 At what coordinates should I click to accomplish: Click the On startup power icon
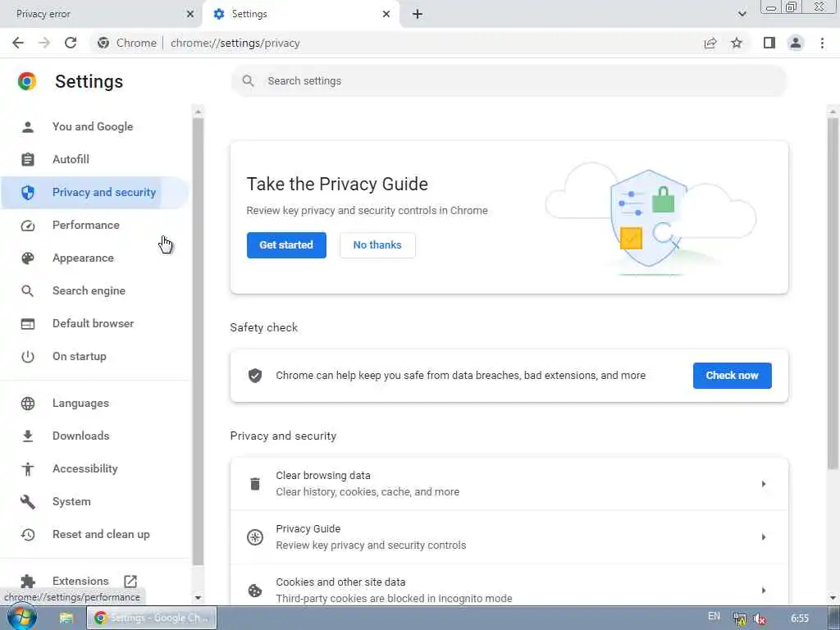[x=28, y=356]
